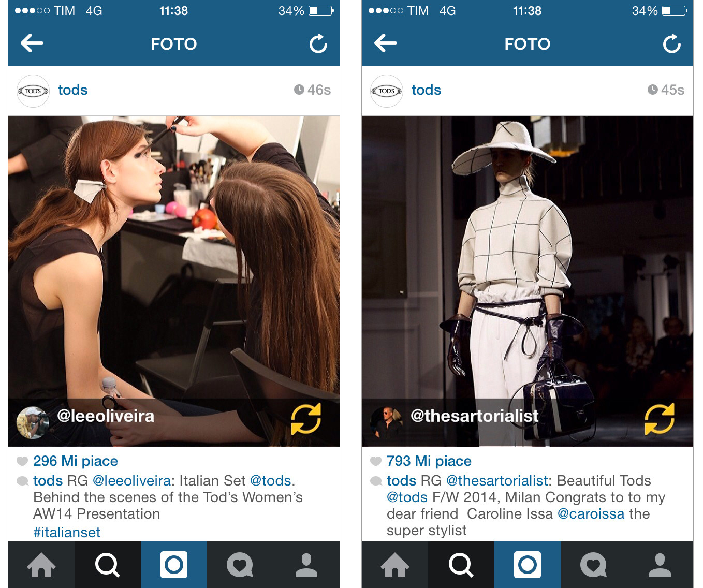Refresh the right FOTO screen
Screen dimensions: 703x588
point(672,44)
